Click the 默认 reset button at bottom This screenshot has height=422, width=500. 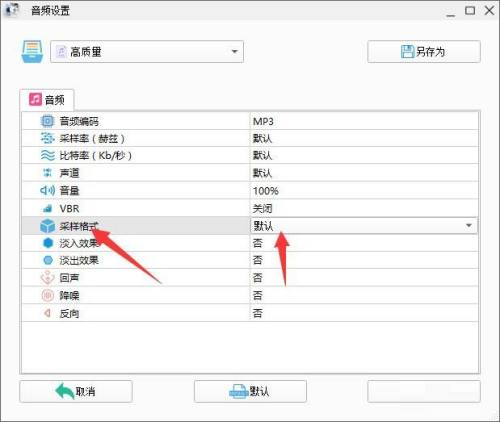[x=250, y=391]
